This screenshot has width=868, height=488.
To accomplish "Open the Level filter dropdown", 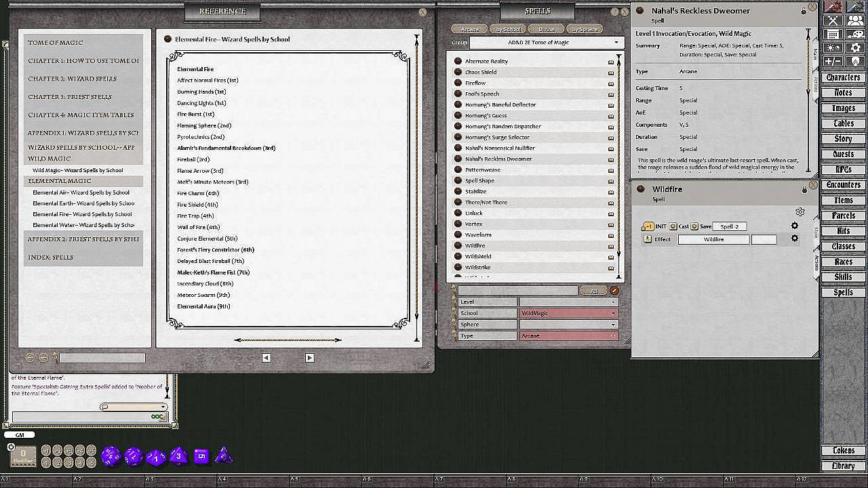I will tap(568, 302).
